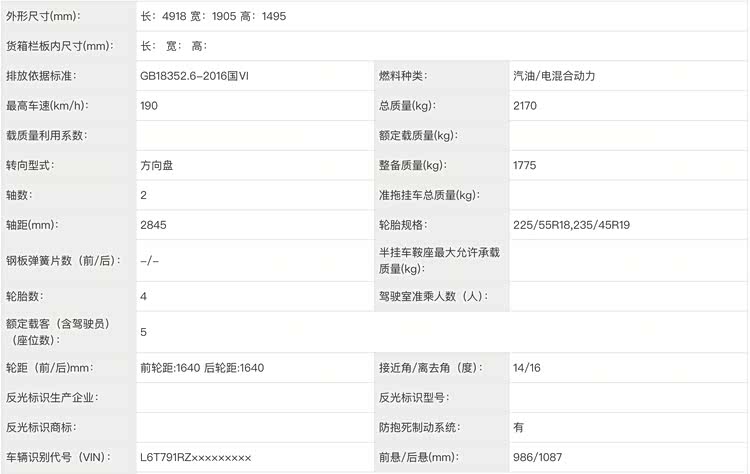The image size is (750, 474).
Task: Click the top speed value 190
Action: (x=150, y=105)
